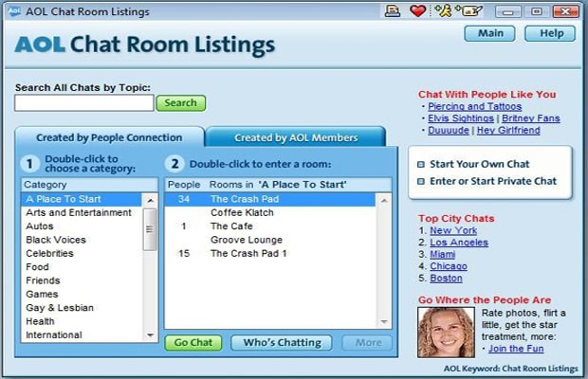Click the People column header
Viewport: 588px width, 379px height.
[184, 185]
